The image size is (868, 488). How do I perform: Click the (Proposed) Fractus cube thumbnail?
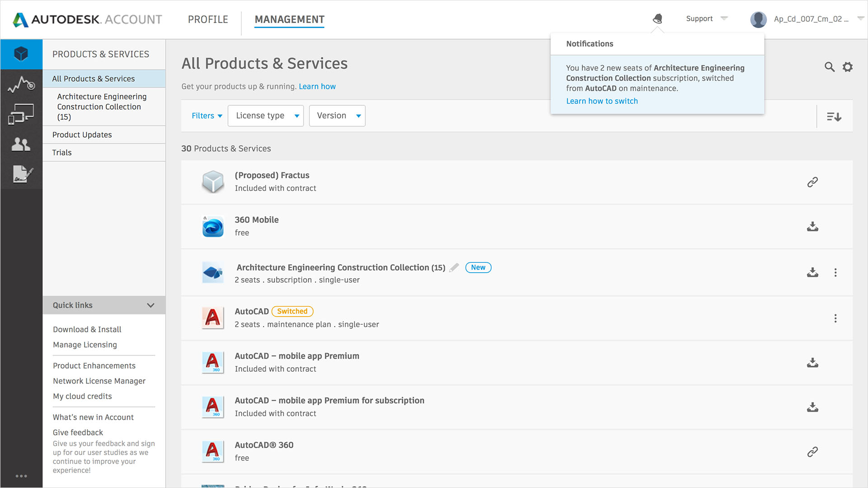pos(213,182)
